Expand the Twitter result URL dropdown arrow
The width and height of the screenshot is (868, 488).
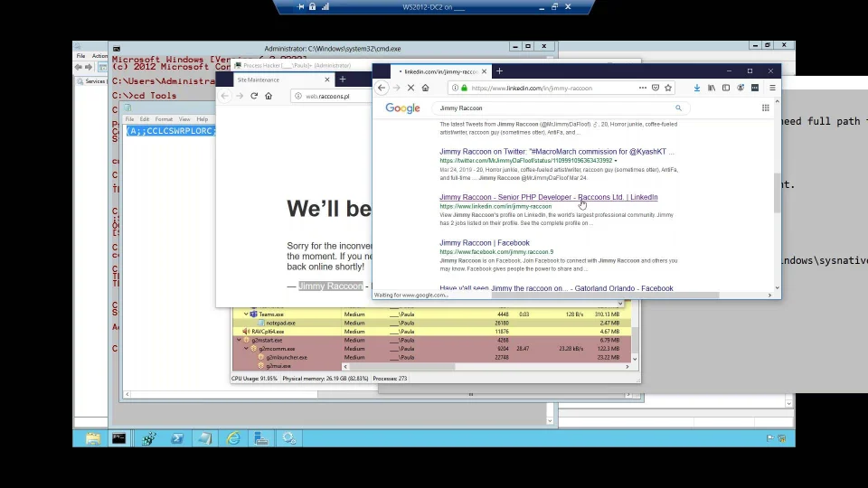point(616,161)
